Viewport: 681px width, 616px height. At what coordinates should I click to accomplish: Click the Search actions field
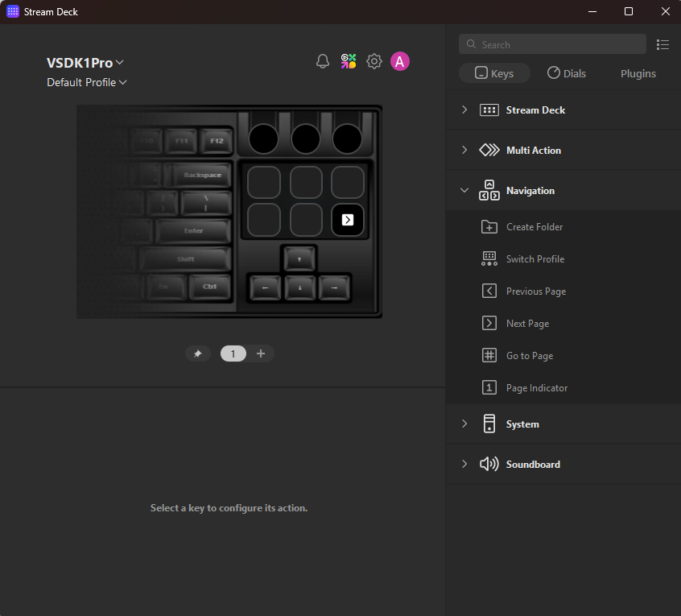click(552, 44)
